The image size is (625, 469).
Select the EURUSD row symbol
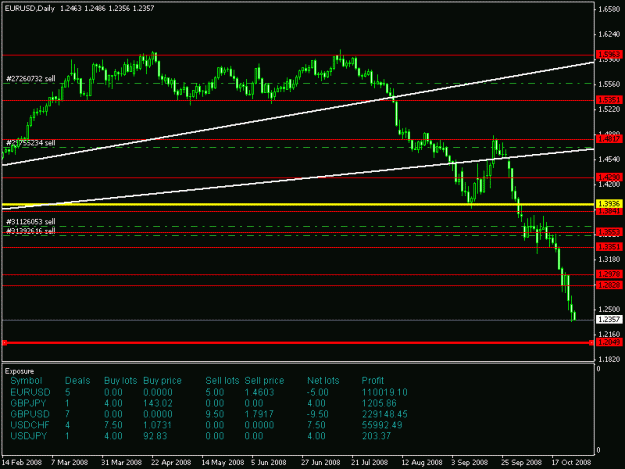30,392
